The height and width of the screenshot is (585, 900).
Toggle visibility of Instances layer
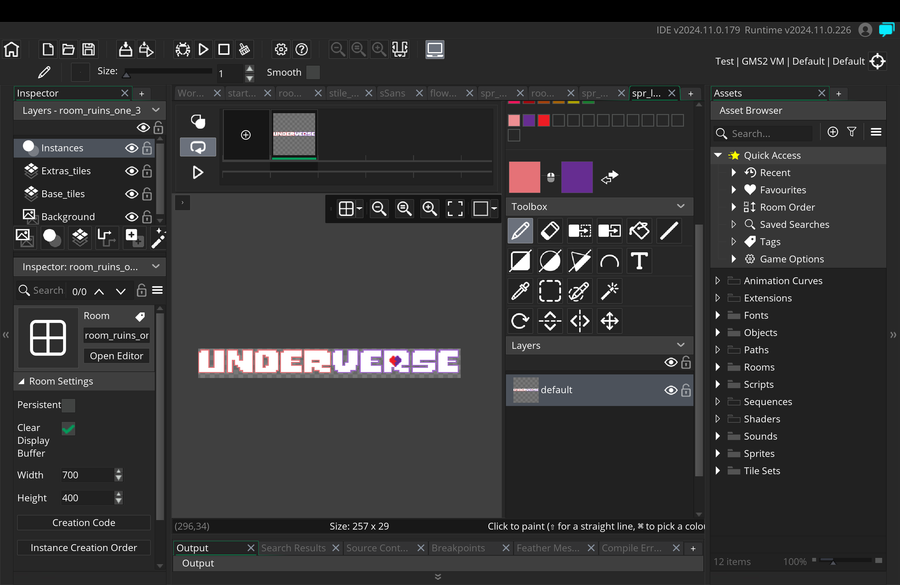coord(131,148)
